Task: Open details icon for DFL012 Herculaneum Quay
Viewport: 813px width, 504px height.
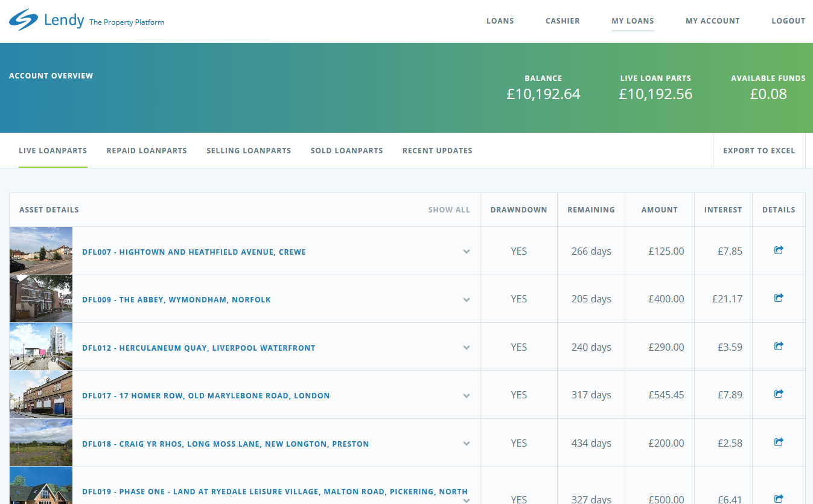Action: coord(779,346)
